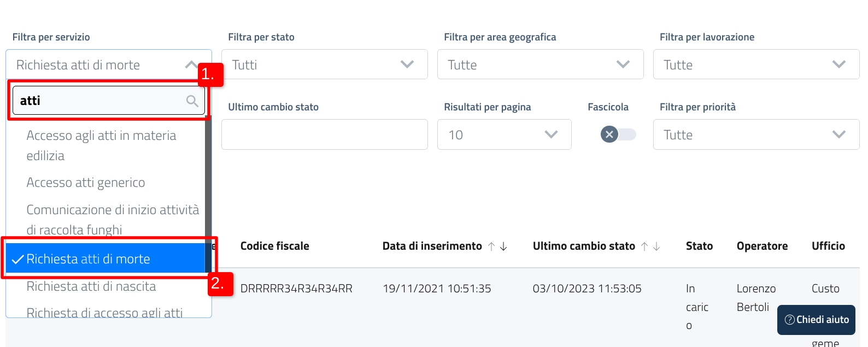The width and height of the screenshot is (868, 347).
Task: Sort Ultimo cambio stato descending arrow
Action: tap(656, 246)
